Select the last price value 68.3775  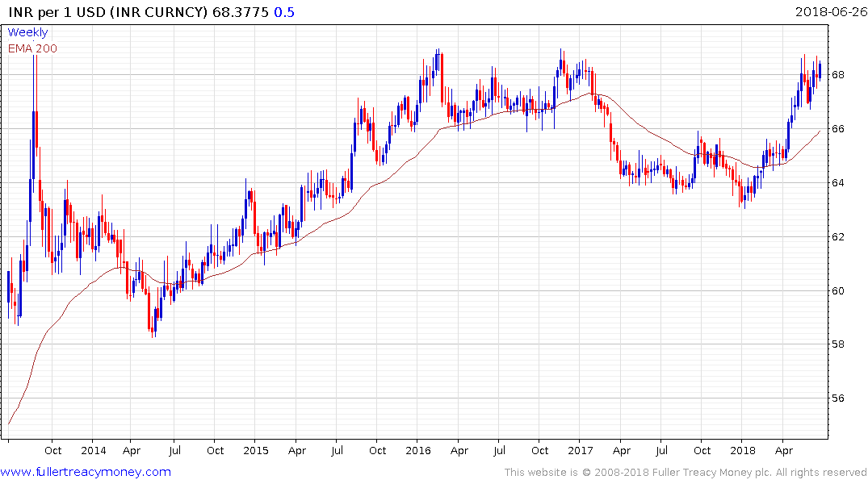[x=241, y=12]
